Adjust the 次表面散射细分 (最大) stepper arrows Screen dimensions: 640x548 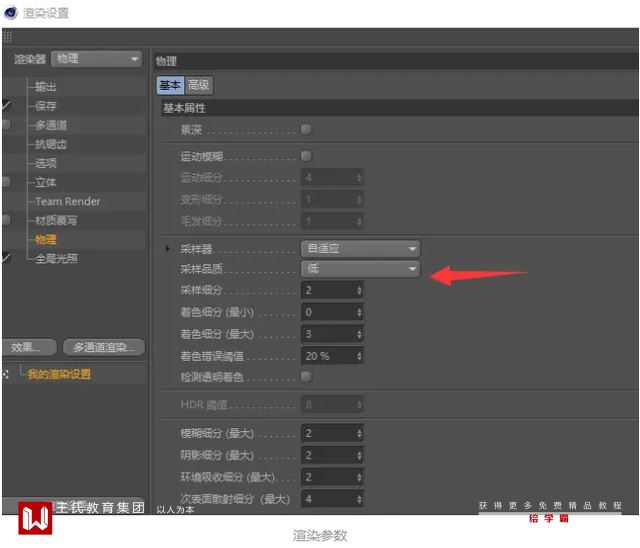coord(359,499)
